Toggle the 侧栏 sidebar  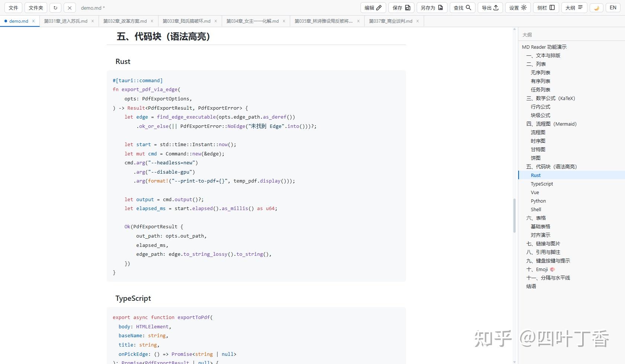546,8
